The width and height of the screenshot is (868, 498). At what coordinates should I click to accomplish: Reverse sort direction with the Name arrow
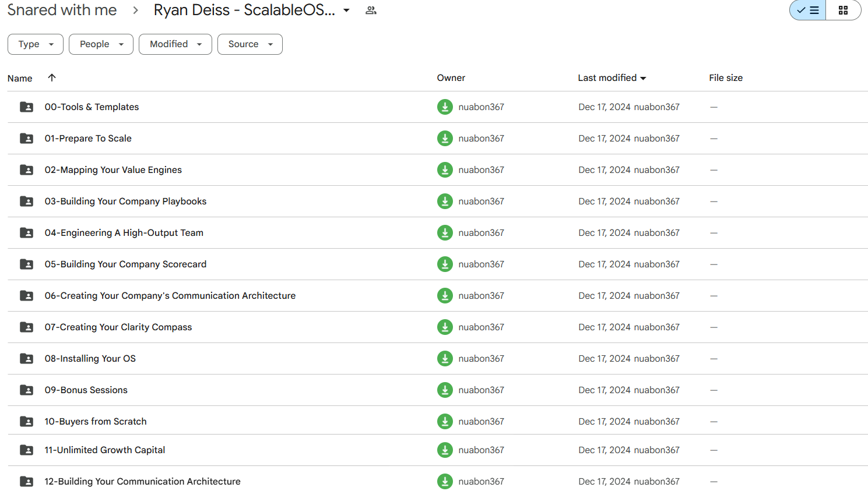[52, 77]
